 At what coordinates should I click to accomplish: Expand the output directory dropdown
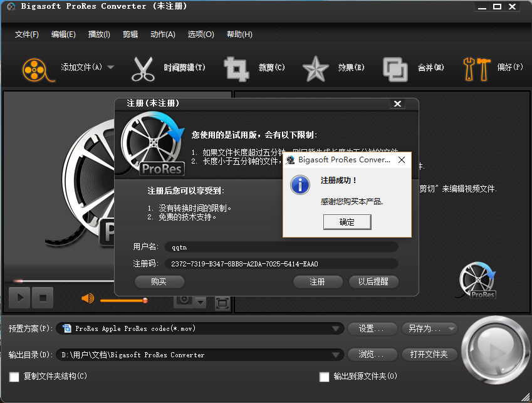coord(335,355)
